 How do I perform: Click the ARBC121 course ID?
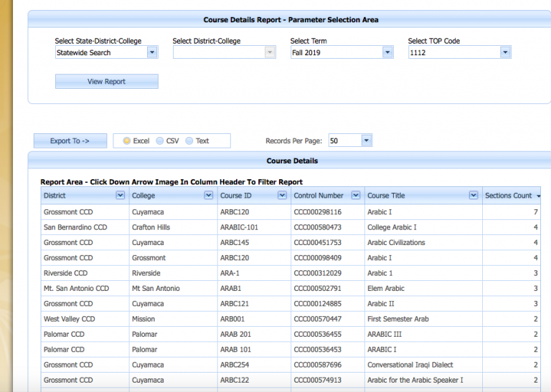pos(235,304)
